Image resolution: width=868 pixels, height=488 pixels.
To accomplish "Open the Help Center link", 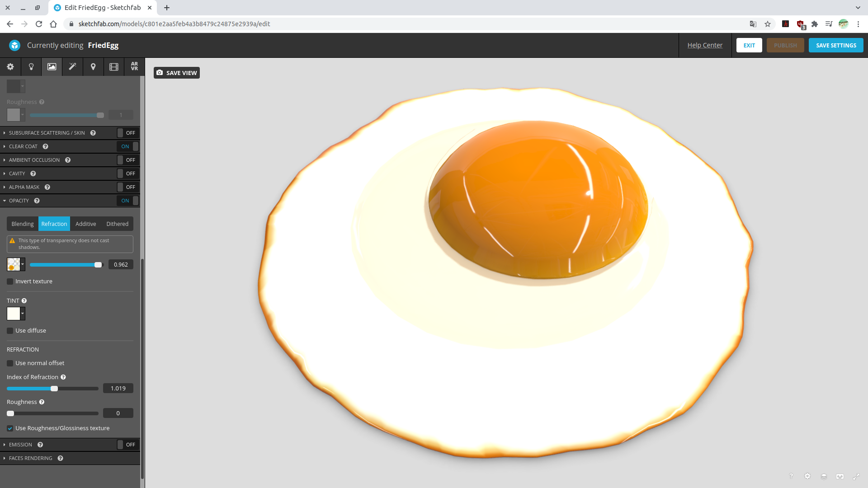I will click(704, 45).
